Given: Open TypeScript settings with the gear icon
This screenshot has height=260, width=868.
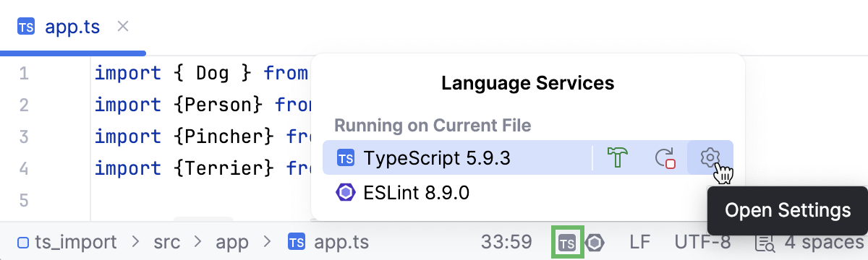Looking at the screenshot, I should click(x=710, y=157).
